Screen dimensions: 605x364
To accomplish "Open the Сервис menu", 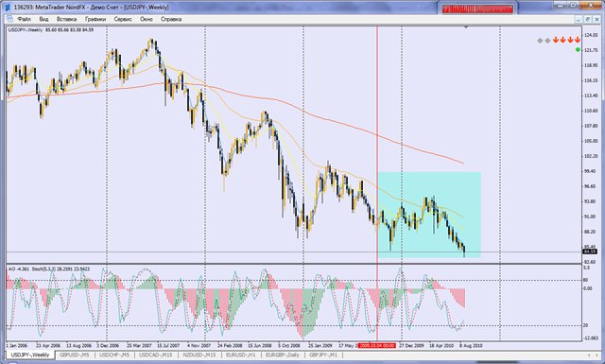I will coord(123,19).
